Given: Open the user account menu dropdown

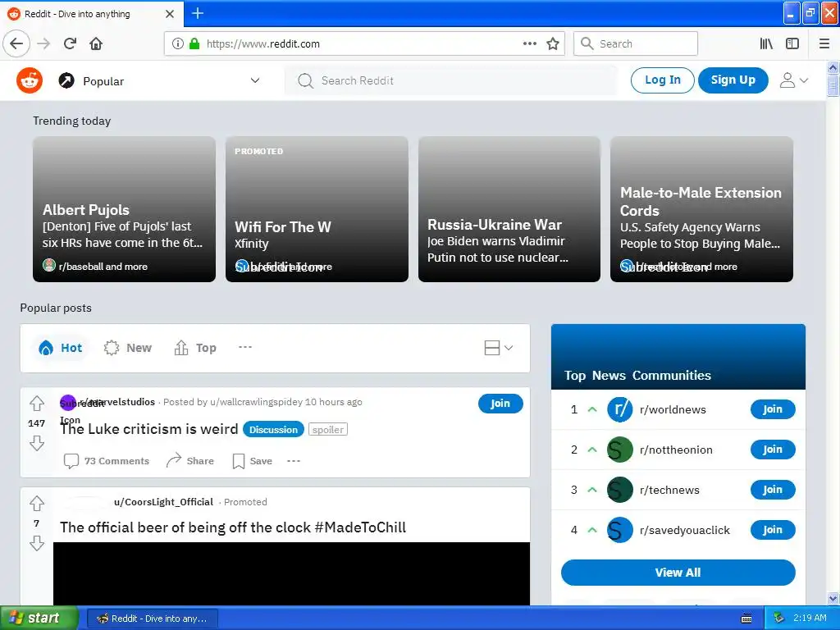Looking at the screenshot, I should click(x=793, y=80).
